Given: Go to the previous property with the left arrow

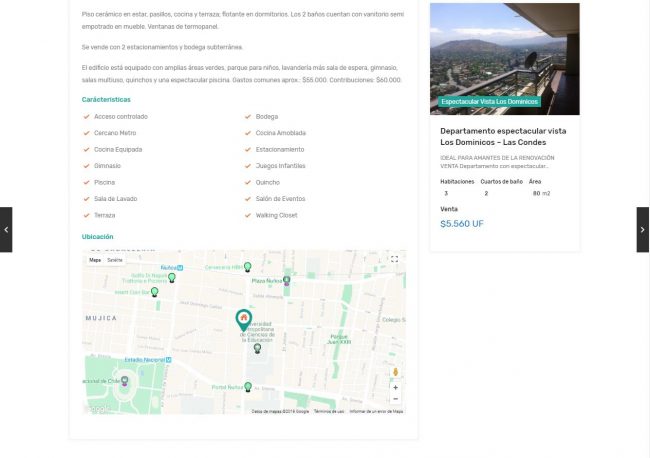Looking at the screenshot, I should tap(6, 229).
